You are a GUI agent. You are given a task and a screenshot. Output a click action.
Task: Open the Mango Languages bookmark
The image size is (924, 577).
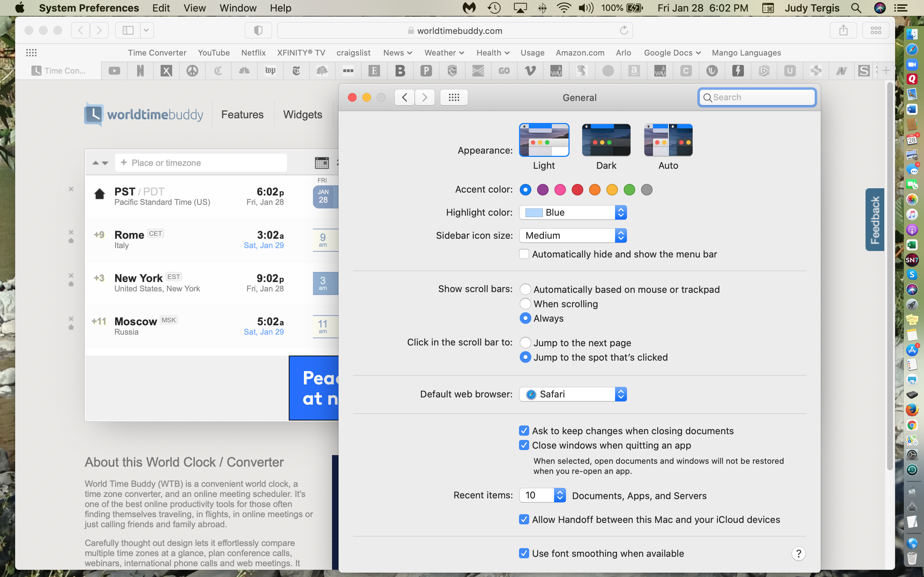(745, 53)
